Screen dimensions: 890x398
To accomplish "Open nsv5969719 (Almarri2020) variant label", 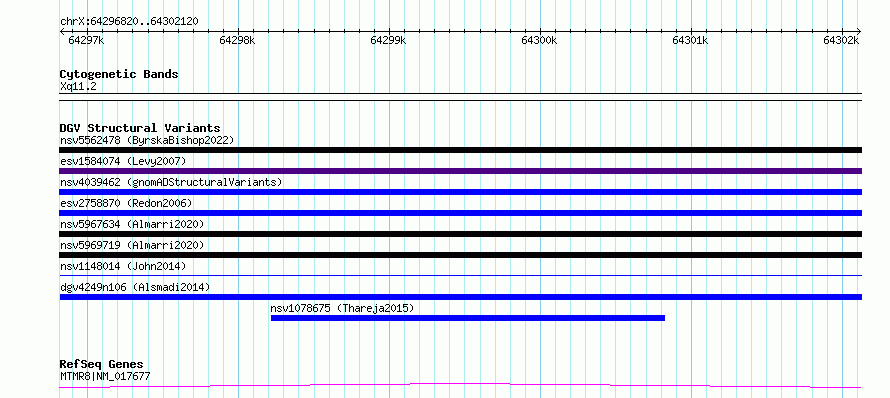I will coord(132,245).
